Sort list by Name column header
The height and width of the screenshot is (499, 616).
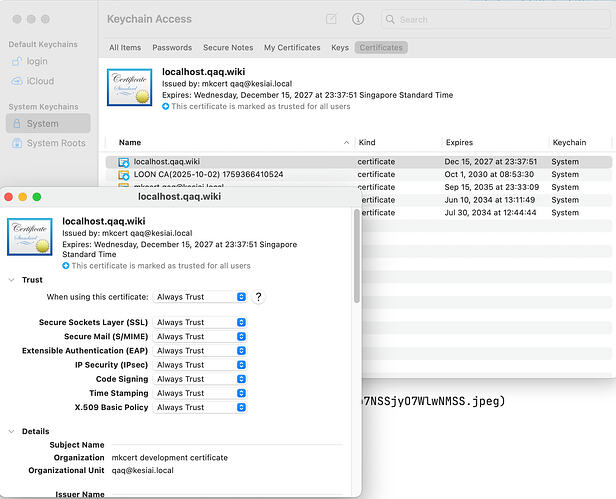[x=130, y=142]
